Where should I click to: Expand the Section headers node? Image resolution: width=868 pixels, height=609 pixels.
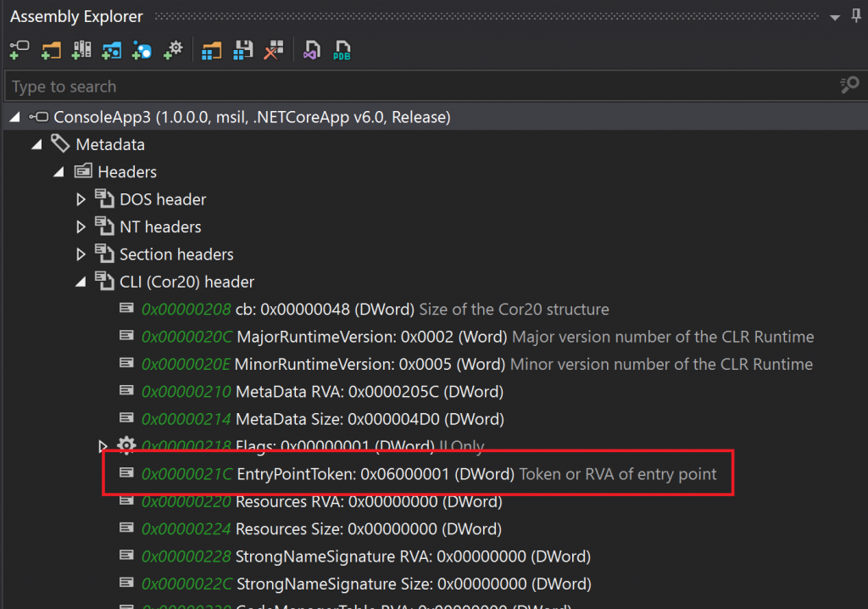(81, 254)
